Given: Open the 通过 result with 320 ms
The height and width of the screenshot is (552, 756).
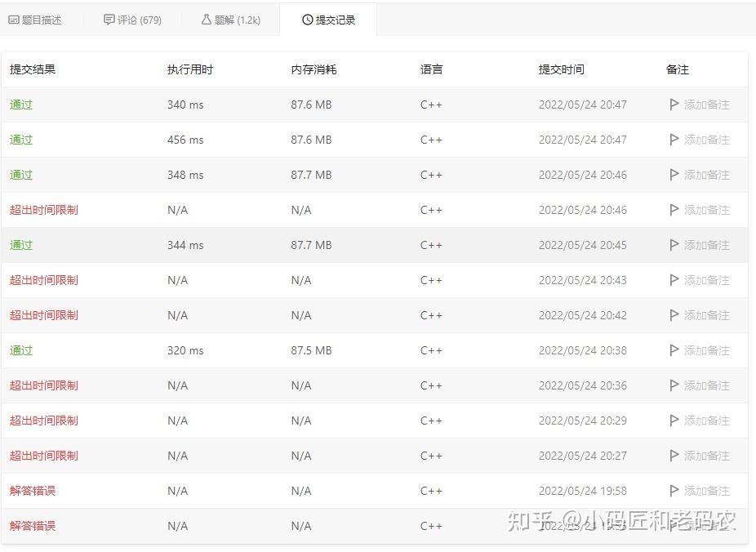Looking at the screenshot, I should click(x=21, y=350).
